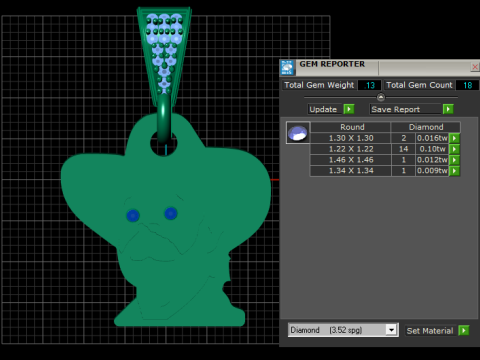Click the Total Gem Weight value field
Screen dimensions: 480x360
(369, 85)
